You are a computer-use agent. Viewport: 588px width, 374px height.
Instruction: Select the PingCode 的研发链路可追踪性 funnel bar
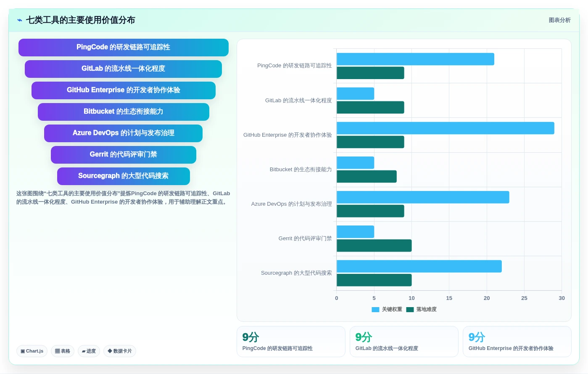coord(124,48)
